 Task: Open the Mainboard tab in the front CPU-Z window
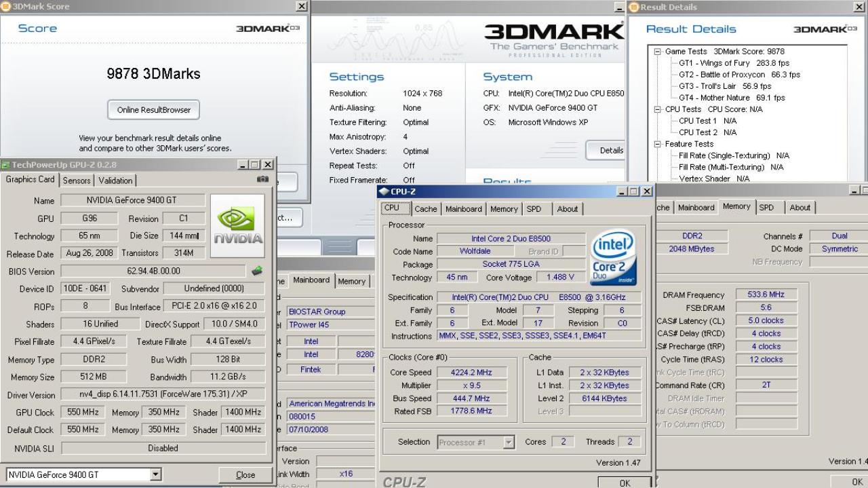[463, 209]
